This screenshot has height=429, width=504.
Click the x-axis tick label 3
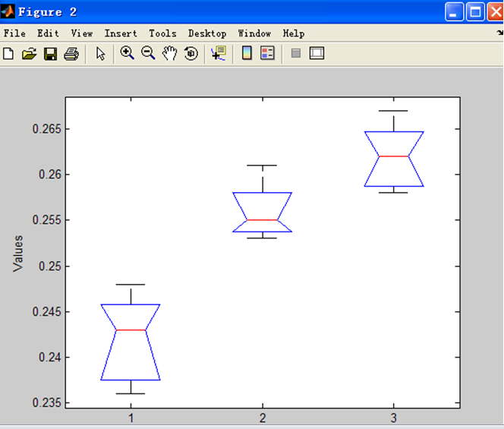394,418
